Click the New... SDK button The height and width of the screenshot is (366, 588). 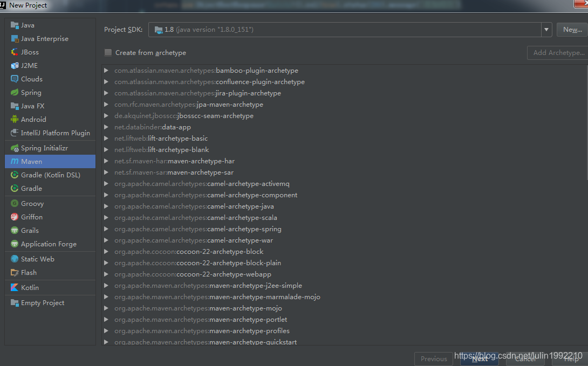click(x=572, y=30)
